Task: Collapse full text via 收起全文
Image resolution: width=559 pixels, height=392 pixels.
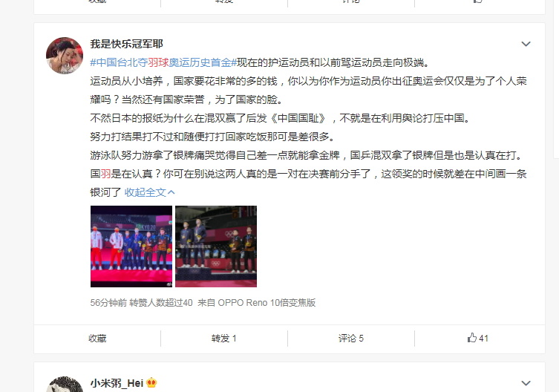Action: 149,192
